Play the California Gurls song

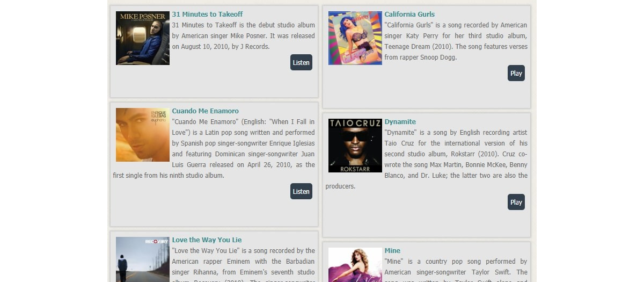tap(516, 73)
